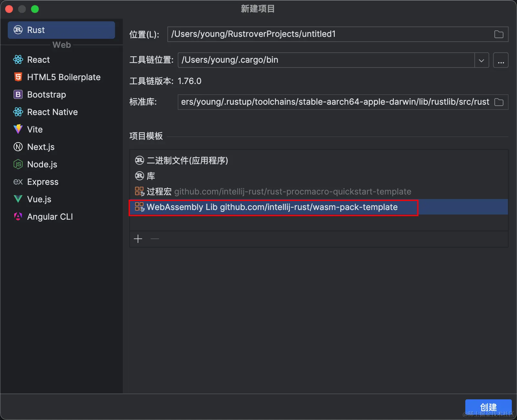Viewport: 517px width, 420px height.
Task: Click the Angular shield icon
Action: [x=18, y=216]
